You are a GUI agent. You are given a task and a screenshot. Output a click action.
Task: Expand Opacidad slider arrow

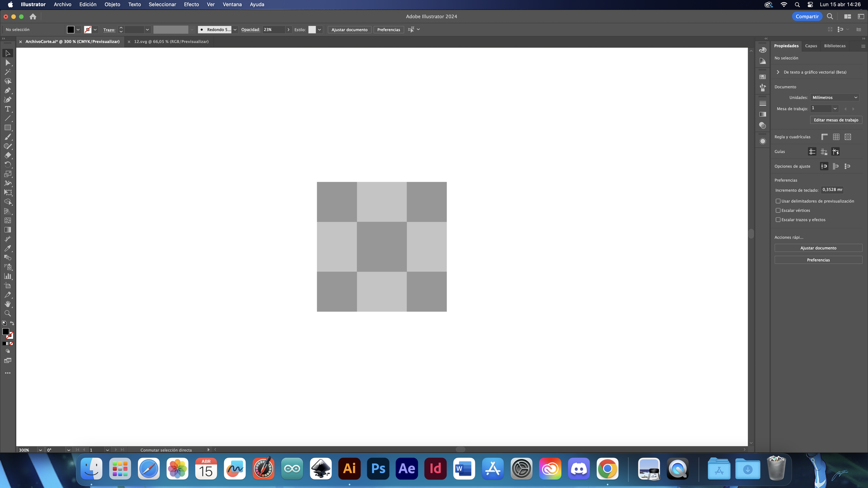pos(288,30)
